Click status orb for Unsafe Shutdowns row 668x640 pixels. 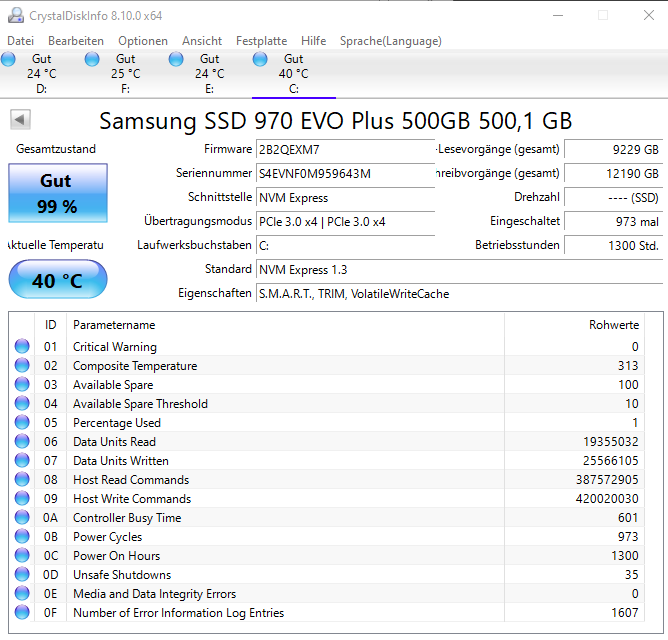point(22,574)
